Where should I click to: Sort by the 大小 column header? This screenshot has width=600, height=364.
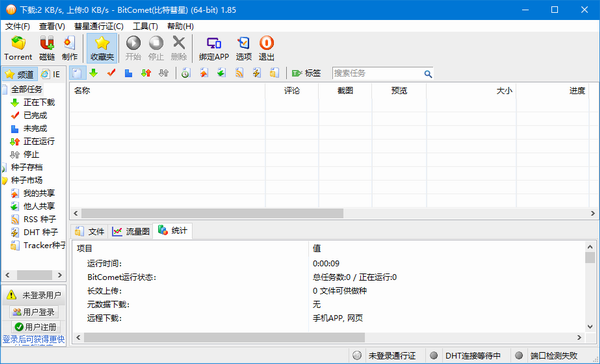[x=471, y=91]
